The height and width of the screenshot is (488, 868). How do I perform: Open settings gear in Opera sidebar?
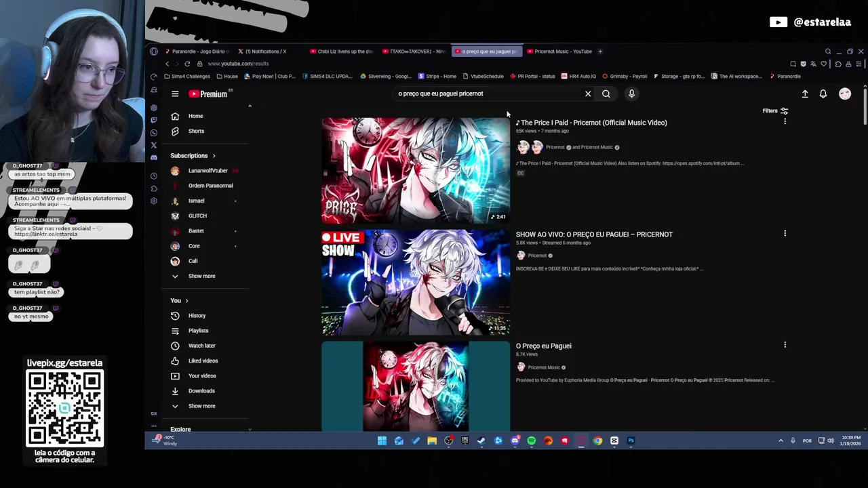pyautogui.click(x=154, y=201)
